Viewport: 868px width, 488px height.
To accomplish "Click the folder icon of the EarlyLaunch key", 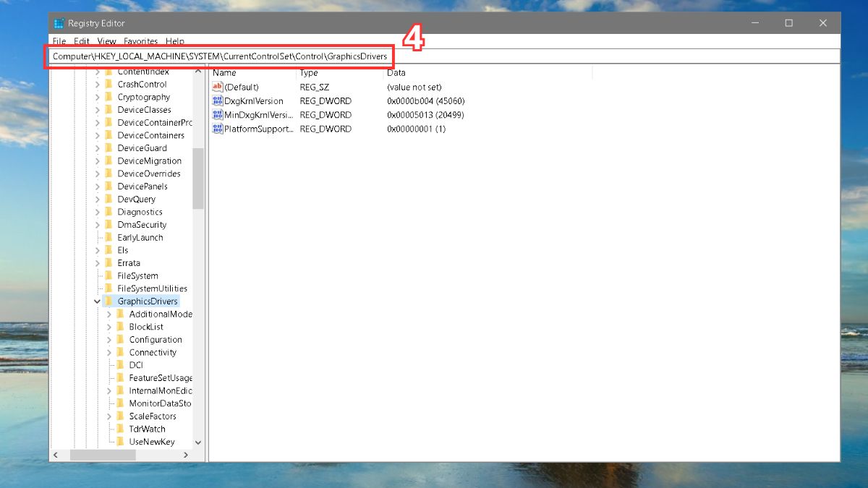I will [x=110, y=237].
